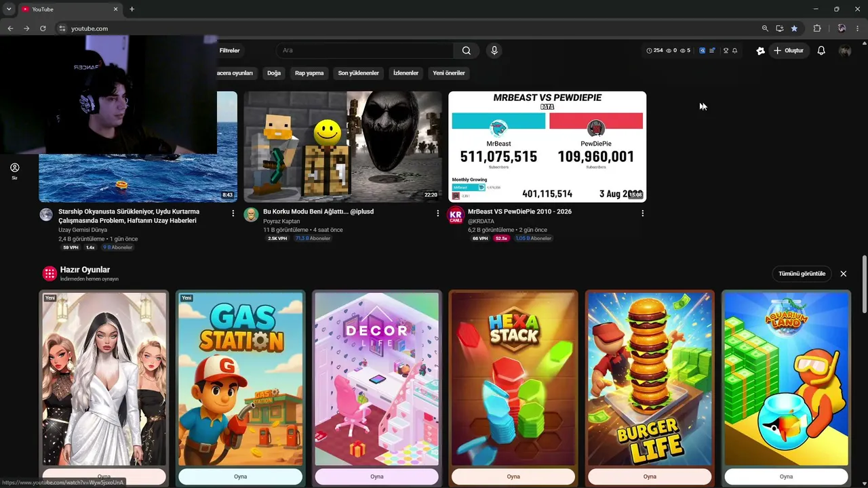Reload the page
This screenshot has height=488, width=868.
point(43,28)
